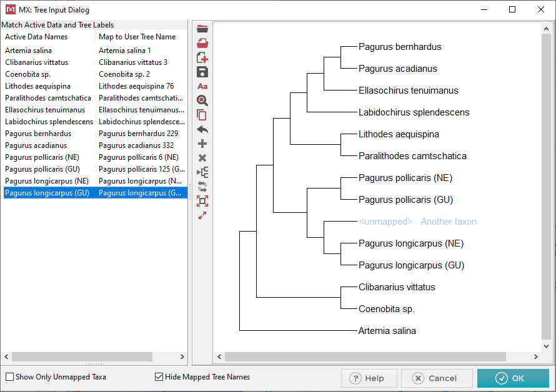Click the red diagonal expand arrows icon
The image size is (556, 392).
(x=202, y=215)
